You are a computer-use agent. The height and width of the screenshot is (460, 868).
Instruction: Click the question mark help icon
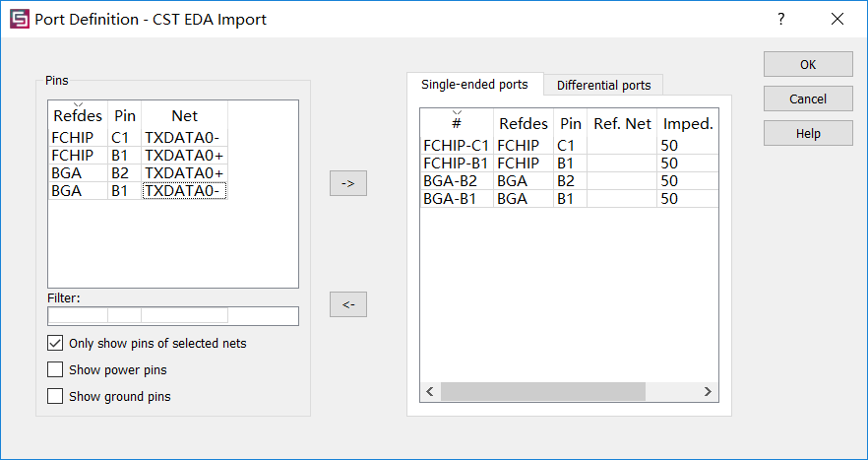(781, 19)
